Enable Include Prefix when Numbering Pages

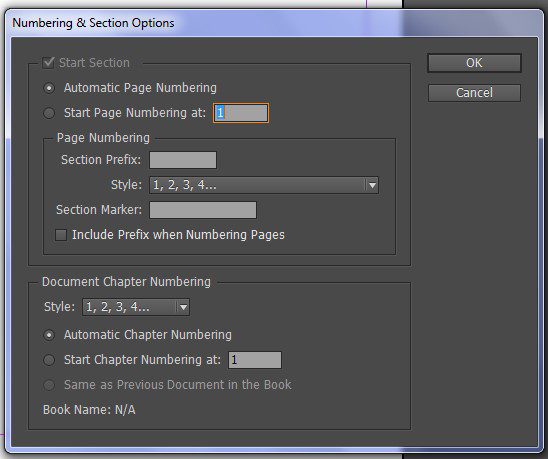point(61,235)
